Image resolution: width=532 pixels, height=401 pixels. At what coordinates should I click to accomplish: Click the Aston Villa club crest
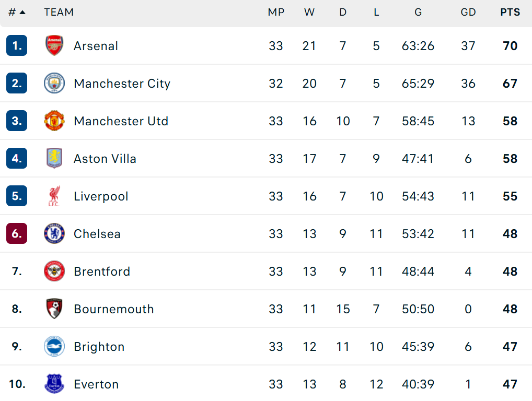coord(54,158)
